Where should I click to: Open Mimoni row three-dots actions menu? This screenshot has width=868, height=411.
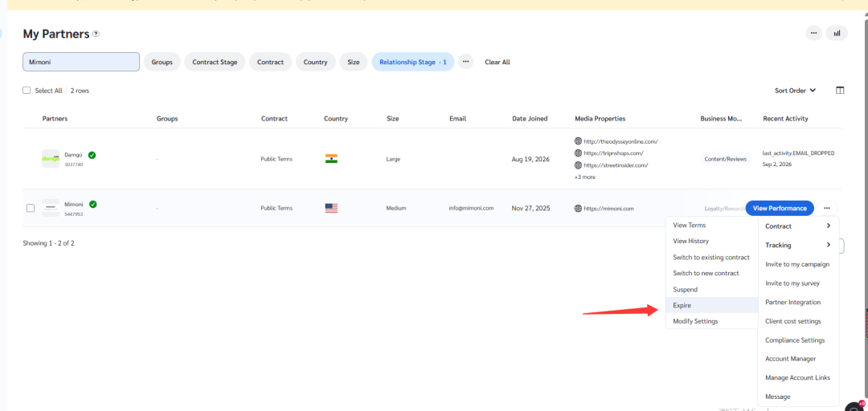tap(826, 208)
